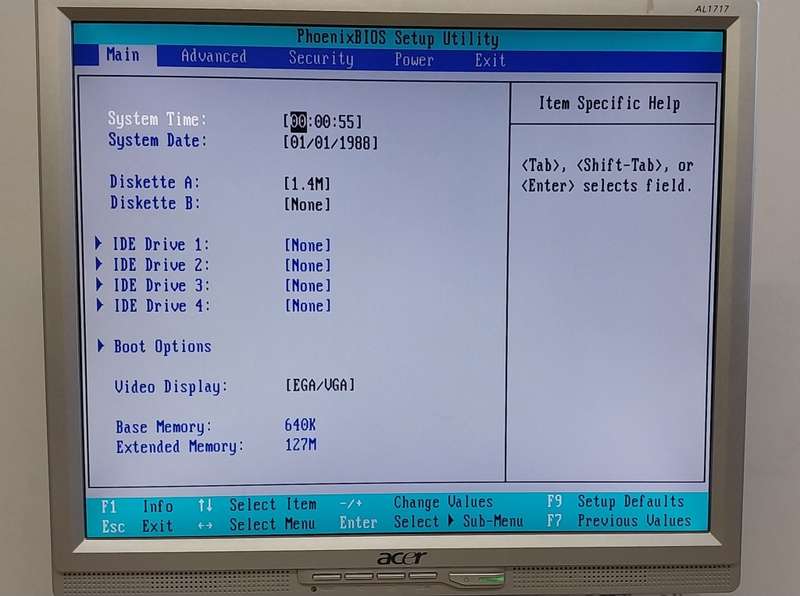Select the Diskette A value 1.4M
This screenshot has height=596, width=800.
307,183
